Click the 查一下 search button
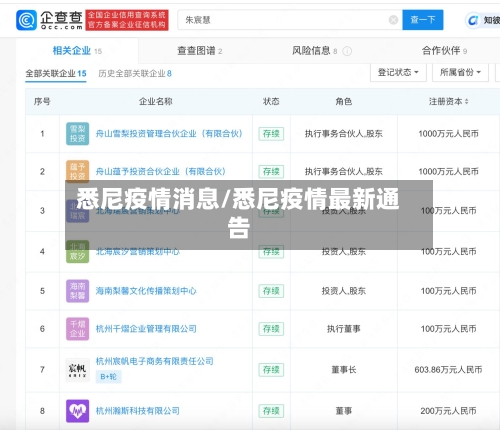This screenshot has height=430, width=500. tap(423, 20)
